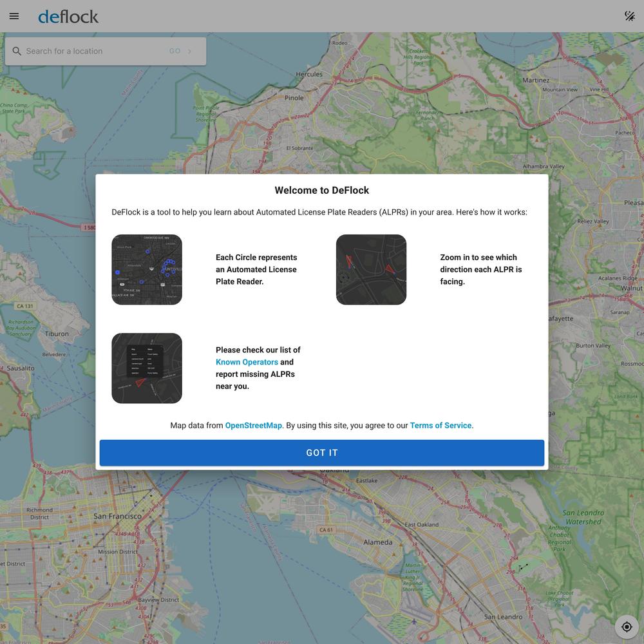Open the OpenStreetMap link
The width and height of the screenshot is (644, 644).
tap(253, 426)
